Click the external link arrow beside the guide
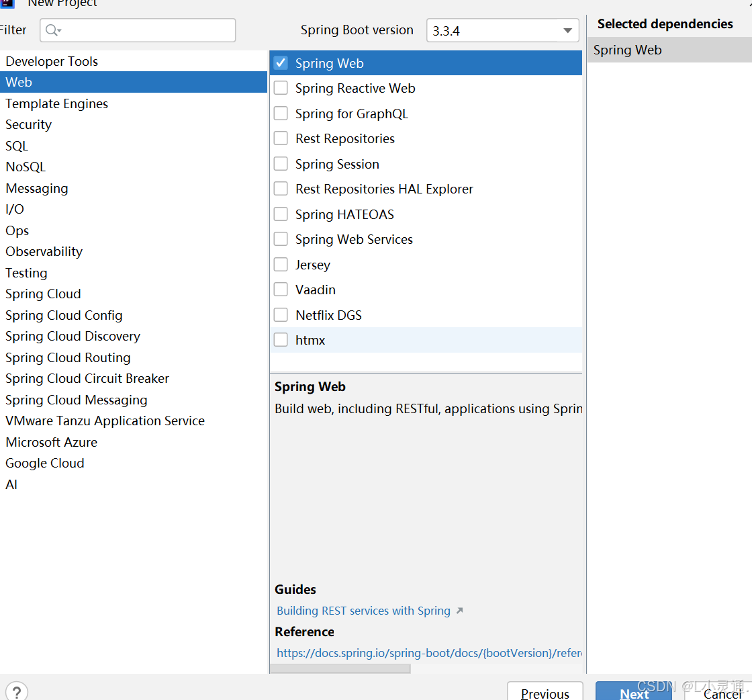The image size is (752, 700). point(459,610)
